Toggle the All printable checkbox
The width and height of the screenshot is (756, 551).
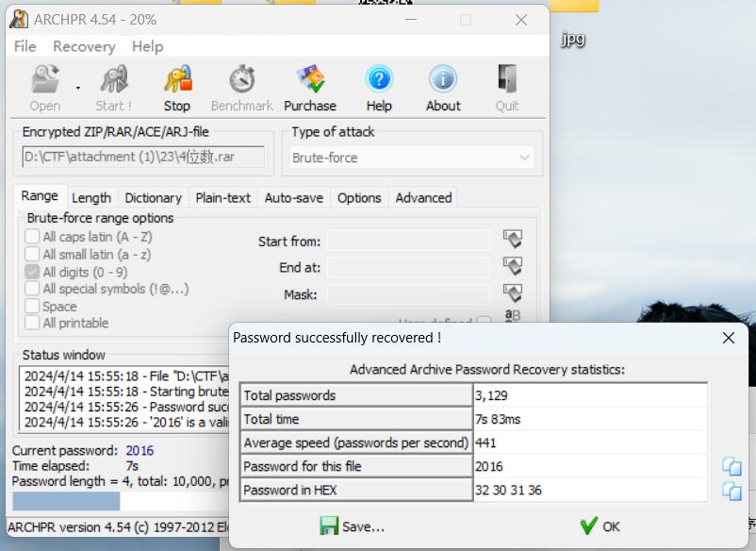pyautogui.click(x=32, y=323)
